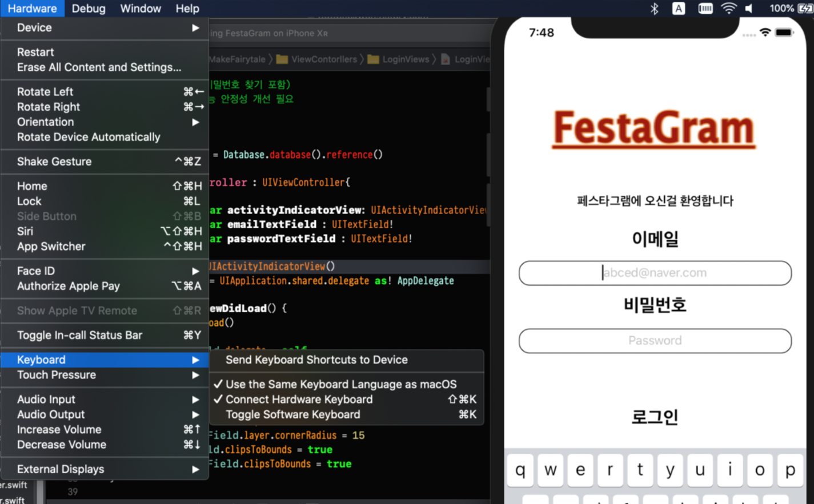Viewport: 814px width, 504px height.
Task: Choose Erase All Content and Settings
Action: click(105, 67)
